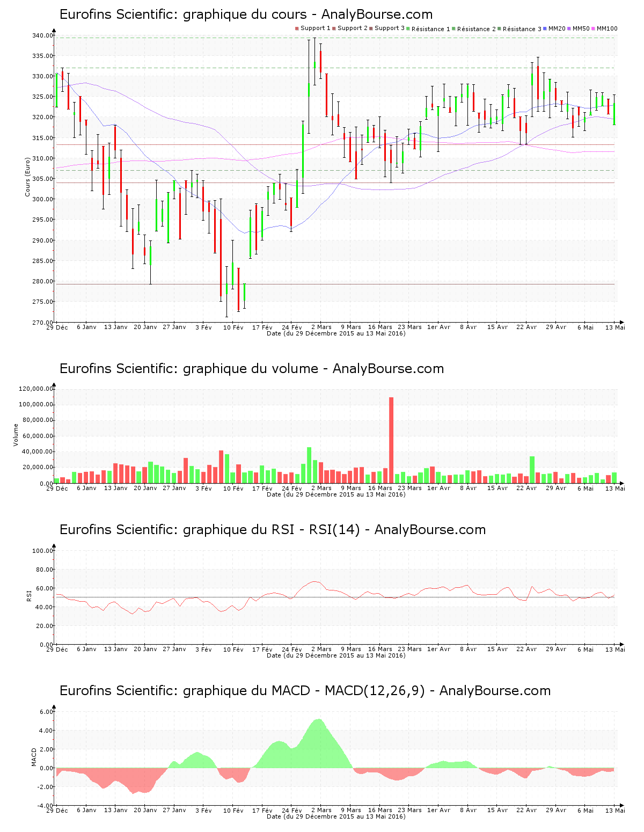
Task: Click the 280.00 price axis value
Action: click(42, 281)
